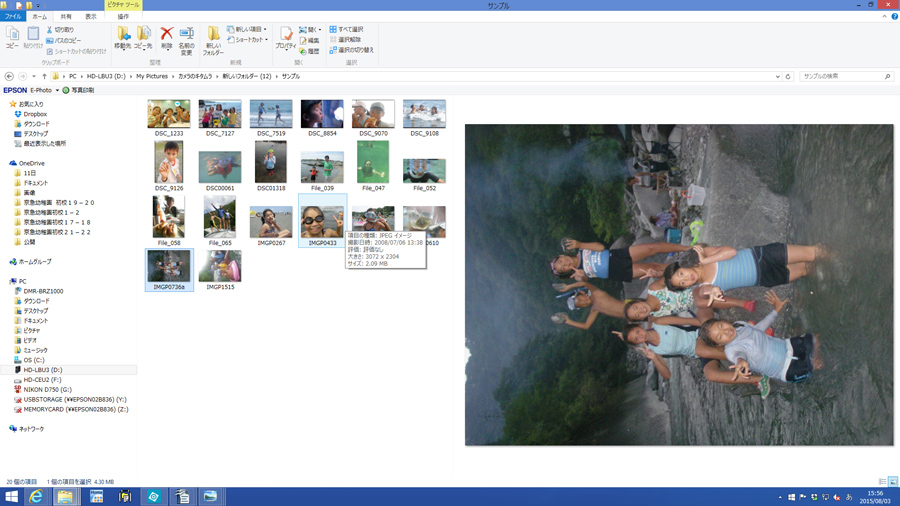Create a new folder with 新しいフォルダー
900x506 pixels.
pos(213,38)
